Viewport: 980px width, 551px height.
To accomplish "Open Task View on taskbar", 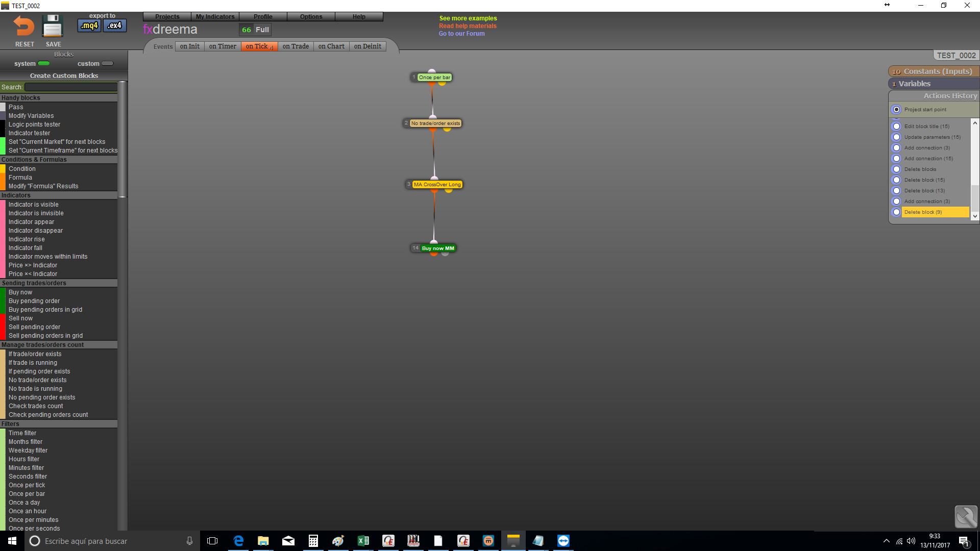I will click(x=212, y=541).
